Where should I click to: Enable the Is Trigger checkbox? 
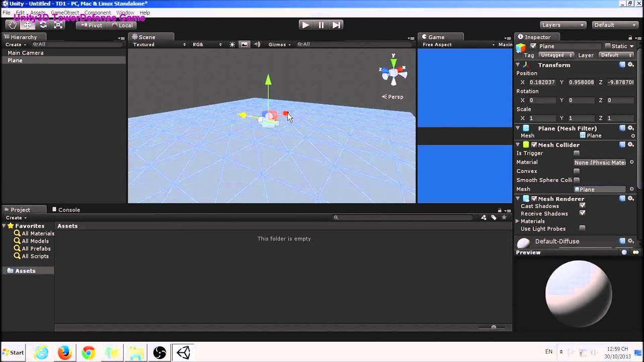(577, 153)
